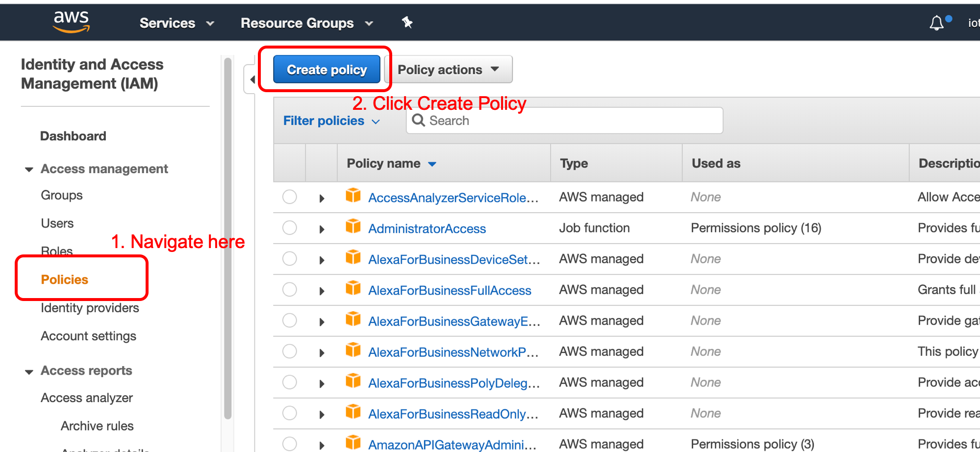
Task: Select the AlexaForBusinessFullAccess radio button
Action: (290, 290)
